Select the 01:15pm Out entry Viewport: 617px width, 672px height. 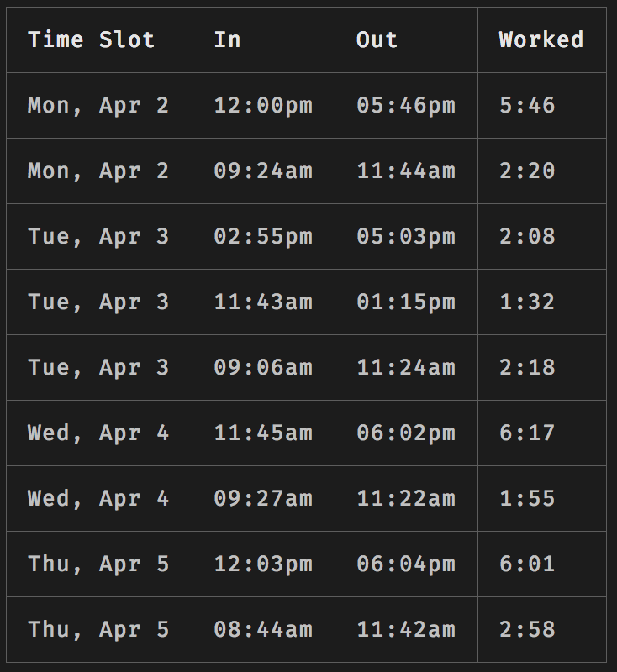point(406,302)
